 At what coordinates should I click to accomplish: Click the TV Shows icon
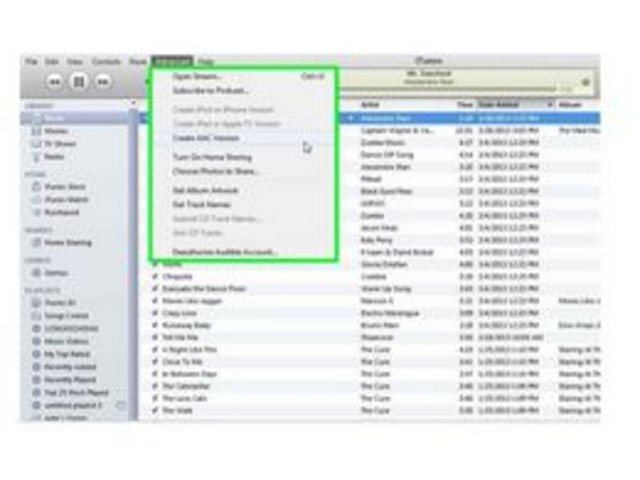37,144
